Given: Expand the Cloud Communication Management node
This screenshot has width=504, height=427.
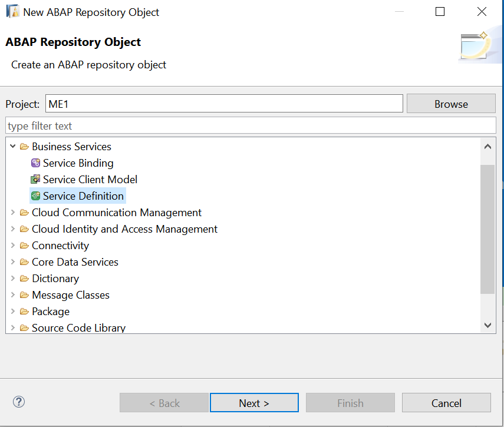Looking at the screenshot, I should (x=13, y=213).
